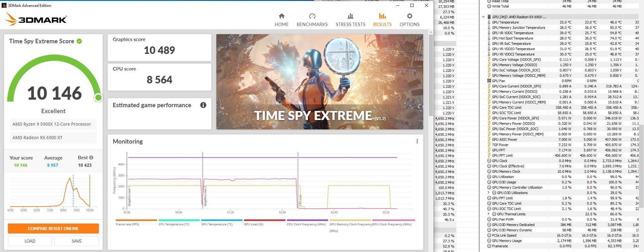This screenshot has height=252, width=644.
Task: Click the chip icon of GPU [#0] header
Action: tap(489, 17)
